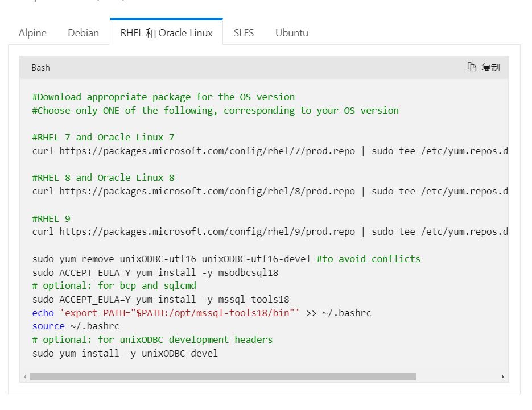
Task: Switch to the Alpine tab
Action: point(32,33)
